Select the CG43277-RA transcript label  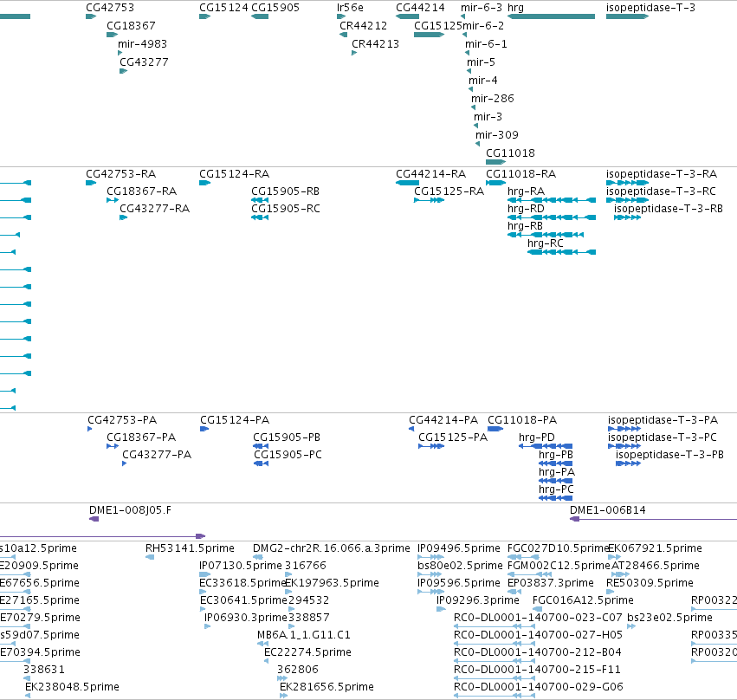pyautogui.click(x=155, y=209)
